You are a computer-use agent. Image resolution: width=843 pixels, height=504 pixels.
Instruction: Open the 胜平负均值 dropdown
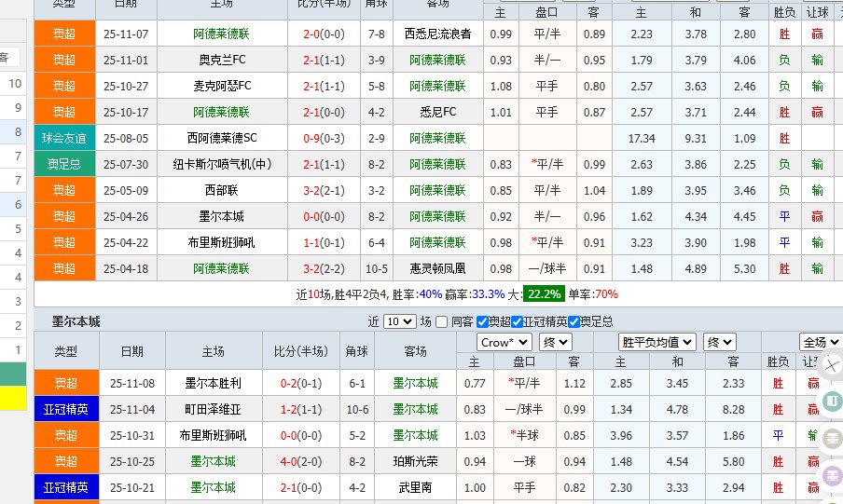point(657,342)
